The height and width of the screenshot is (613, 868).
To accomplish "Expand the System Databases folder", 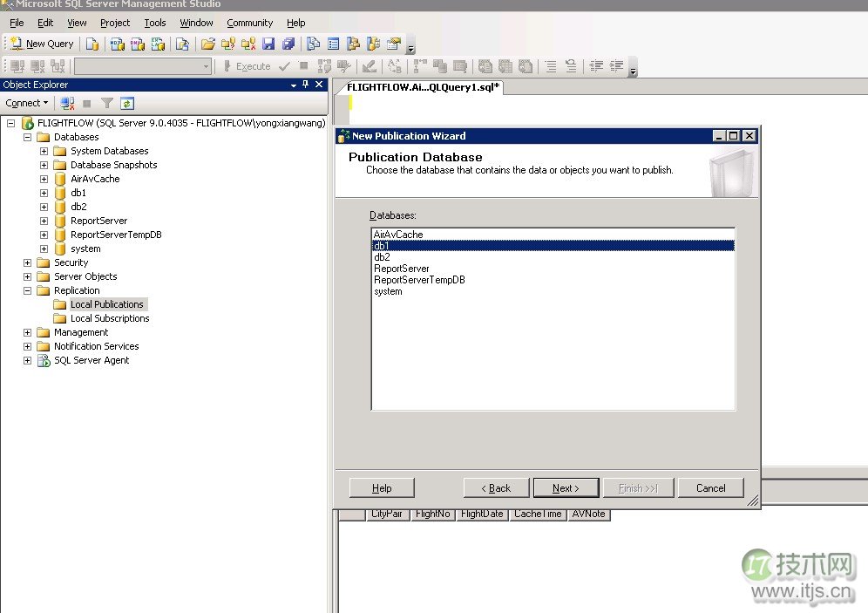I will (44, 151).
